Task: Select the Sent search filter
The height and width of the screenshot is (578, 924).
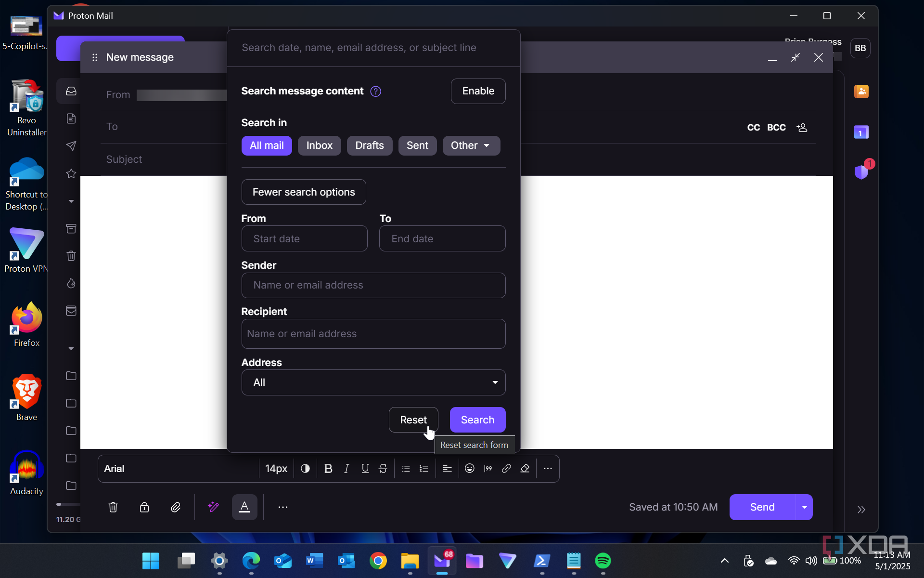Action: tap(417, 145)
